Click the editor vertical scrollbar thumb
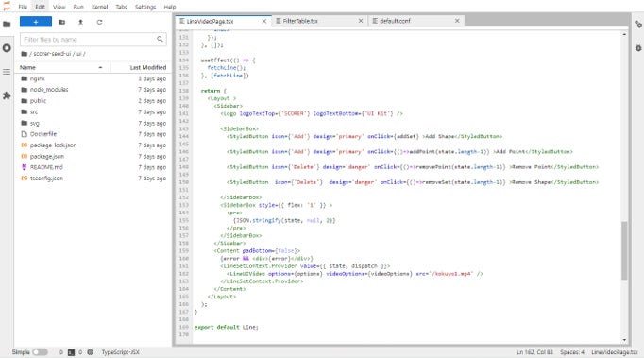The width and height of the screenshot is (644, 358). click(624, 250)
